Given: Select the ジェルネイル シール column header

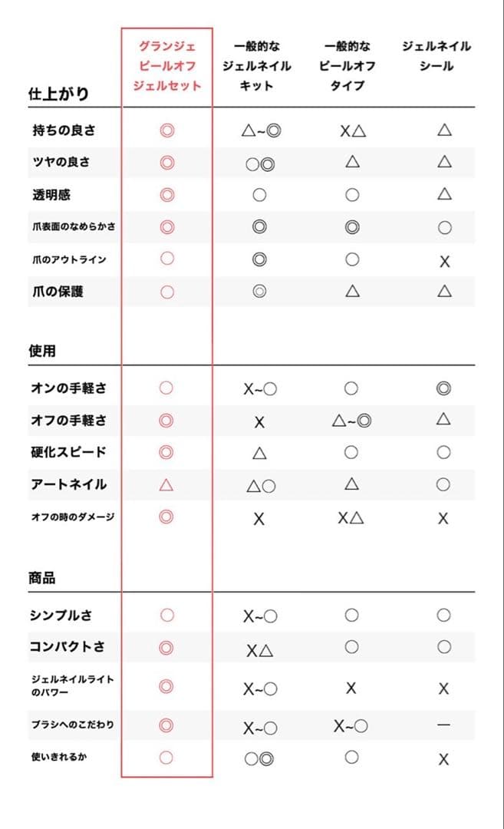Looking at the screenshot, I should (x=436, y=56).
